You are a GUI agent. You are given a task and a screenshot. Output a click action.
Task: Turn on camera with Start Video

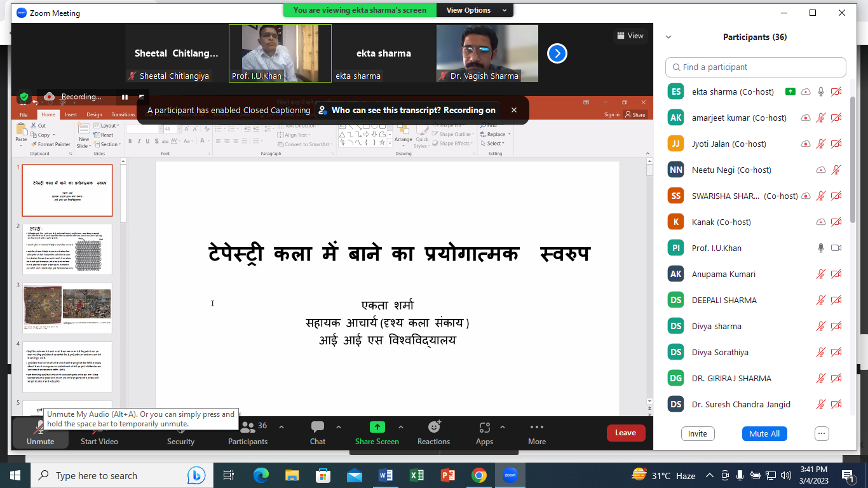coord(99,432)
